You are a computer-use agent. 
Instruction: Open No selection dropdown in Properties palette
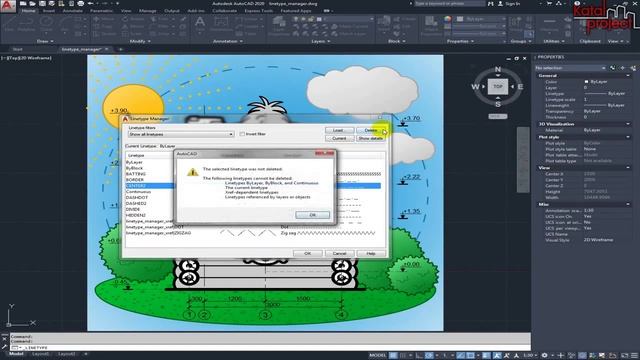pyautogui.click(x=570, y=68)
